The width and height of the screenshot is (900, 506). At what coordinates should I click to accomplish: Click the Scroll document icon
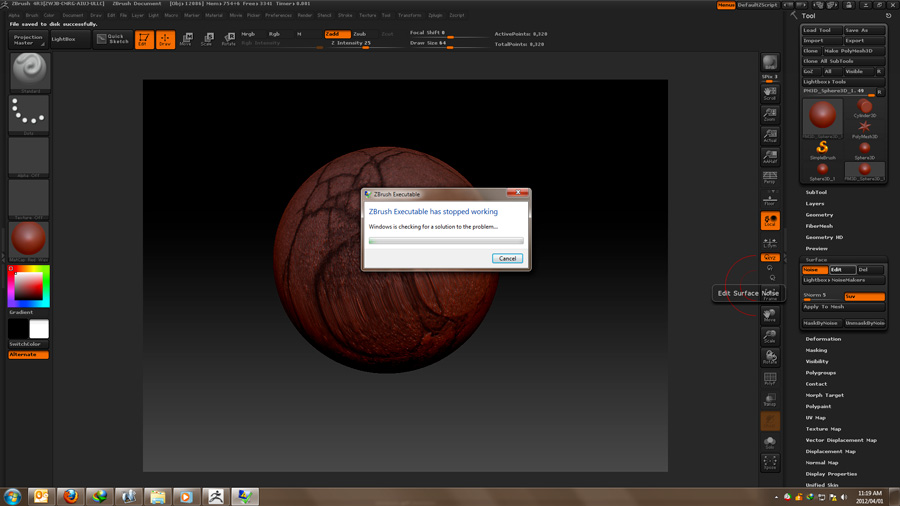coord(770,93)
